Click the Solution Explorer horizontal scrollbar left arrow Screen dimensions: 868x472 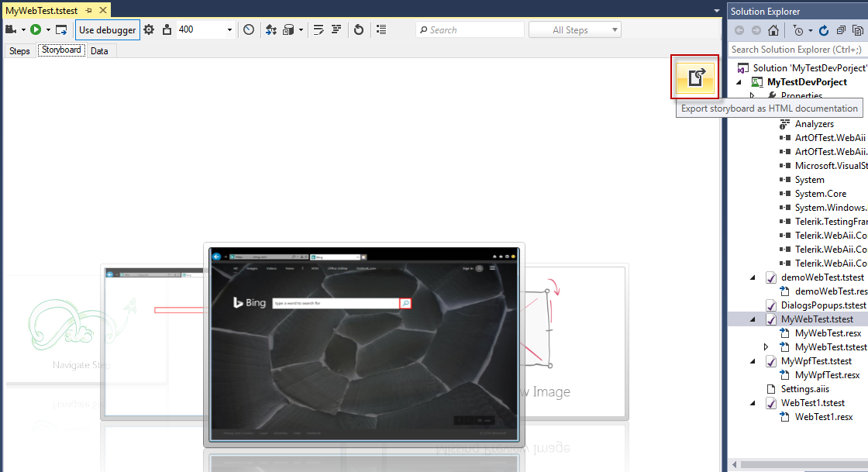pos(735,464)
